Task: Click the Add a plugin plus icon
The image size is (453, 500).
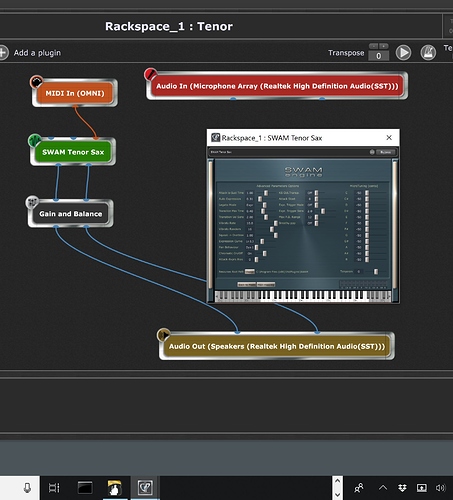Action: [3, 53]
